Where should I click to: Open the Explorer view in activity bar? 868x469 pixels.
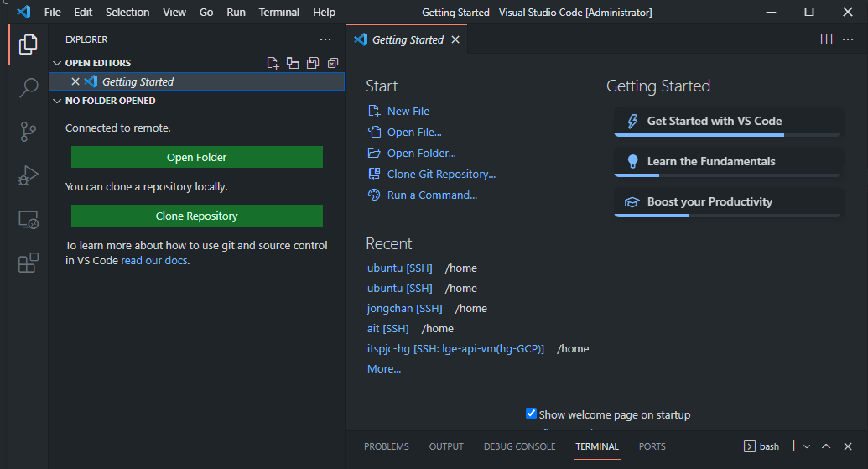click(29, 44)
